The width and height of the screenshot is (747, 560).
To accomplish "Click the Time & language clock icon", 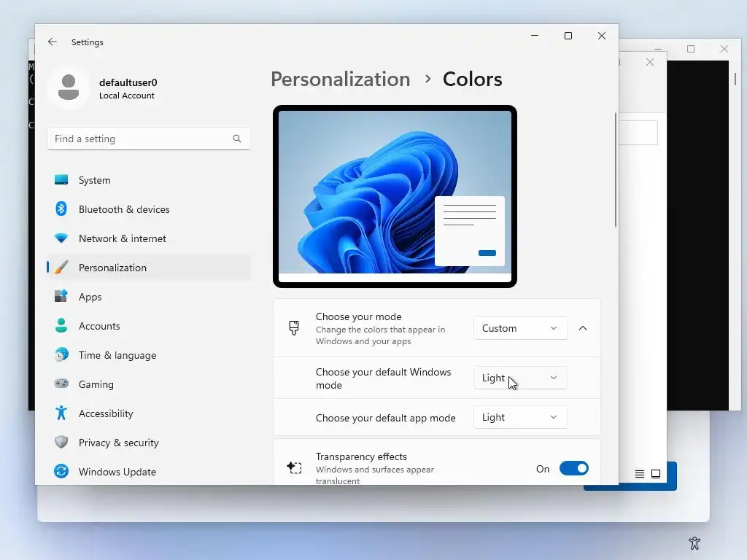I will [x=61, y=355].
